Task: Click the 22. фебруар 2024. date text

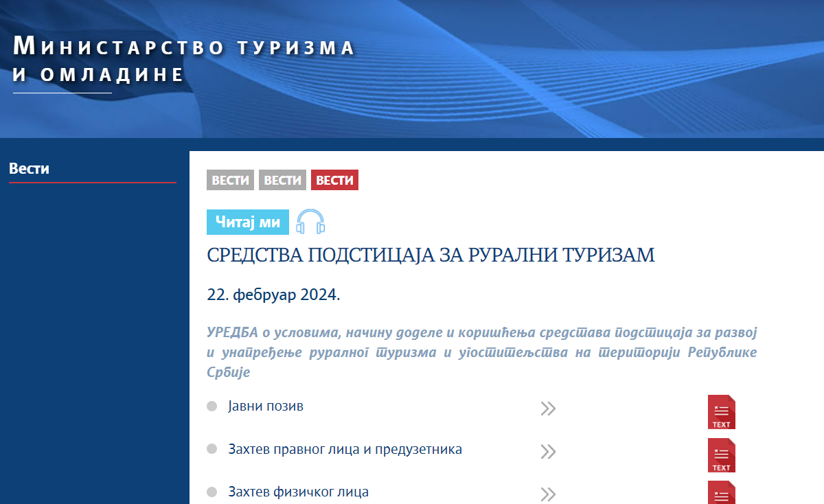Action: coord(273,295)
